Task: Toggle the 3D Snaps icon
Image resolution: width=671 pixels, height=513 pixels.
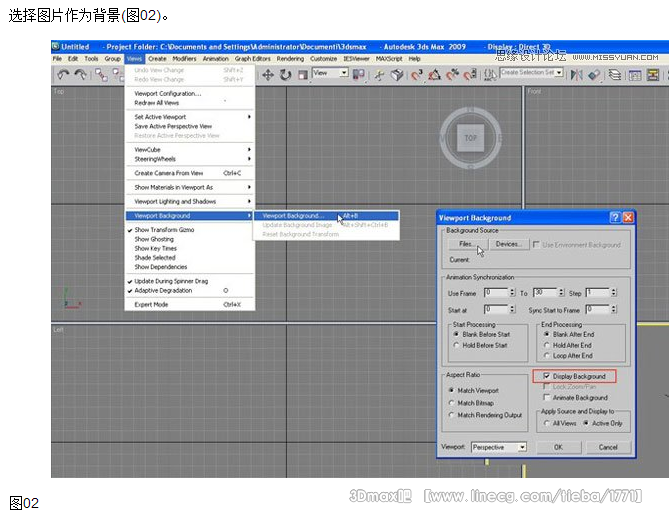Action: click(x=416, y=75)
